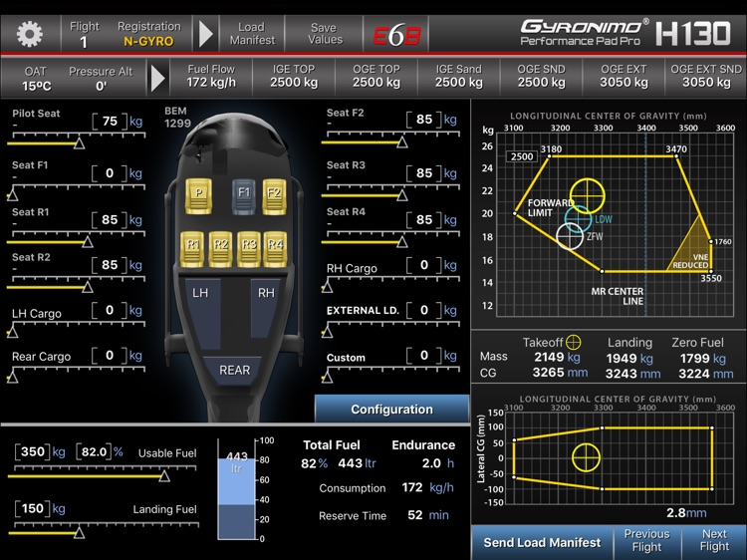
Task: Expand OAT and pressure altitude arrow
Action: (157, 78)
